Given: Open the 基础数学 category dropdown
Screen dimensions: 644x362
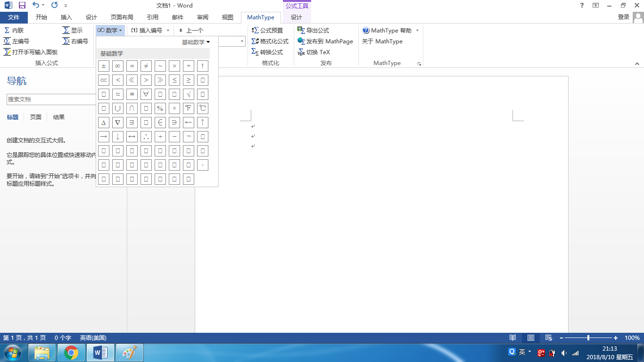Looking at the screenshot, I should (196, 42).
